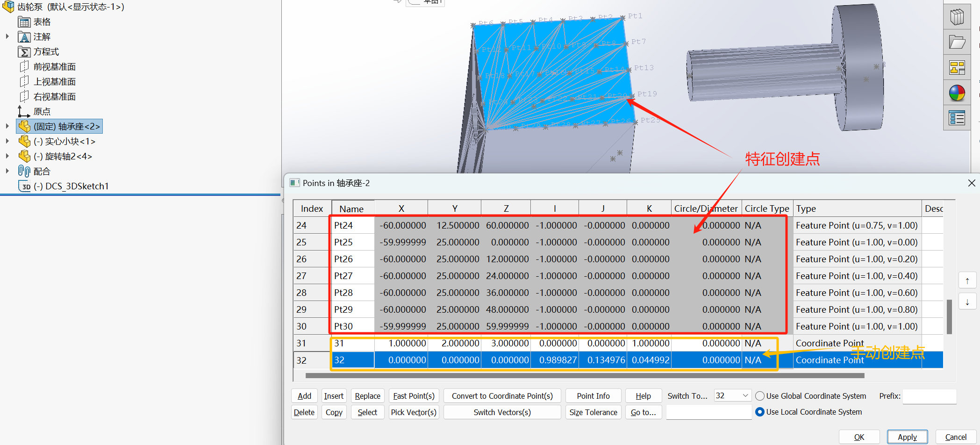Open the Appearances and Scenes panel
Image resolution: width=980 pixels, height=445 pixels.
[957, 92]
